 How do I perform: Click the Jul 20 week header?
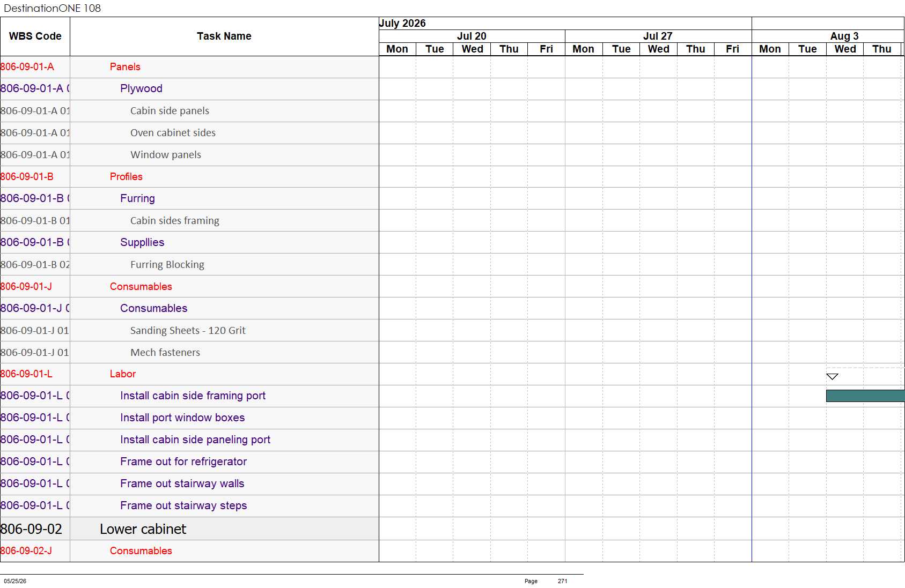[472, 36]
